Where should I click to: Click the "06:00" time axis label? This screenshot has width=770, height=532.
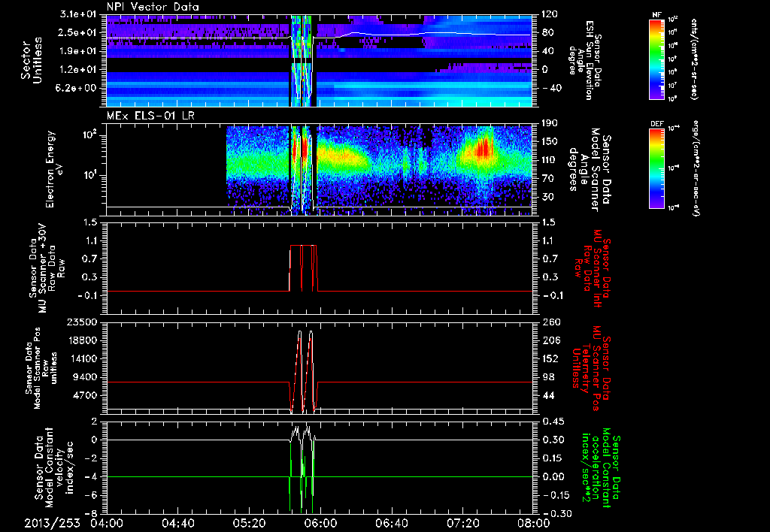320,523
